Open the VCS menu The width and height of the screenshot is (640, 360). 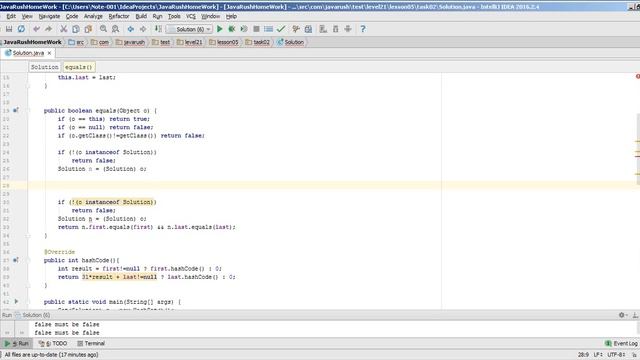tap(191, 16)
